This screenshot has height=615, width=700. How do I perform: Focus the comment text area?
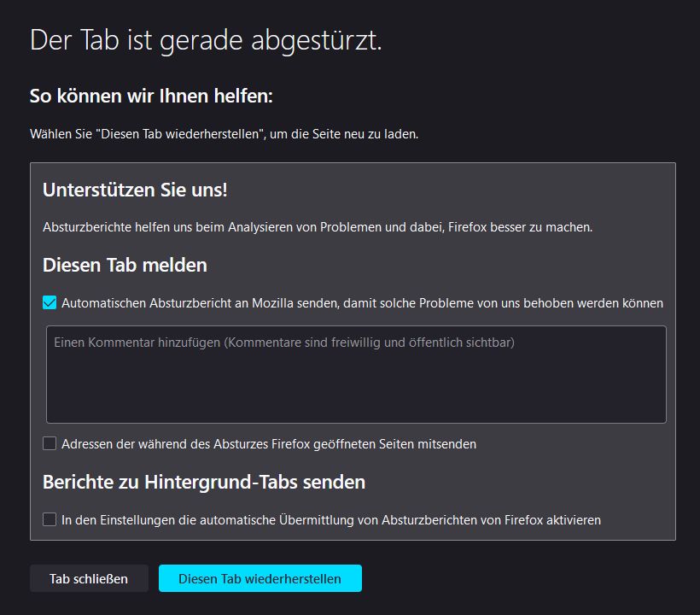point(355,384)
